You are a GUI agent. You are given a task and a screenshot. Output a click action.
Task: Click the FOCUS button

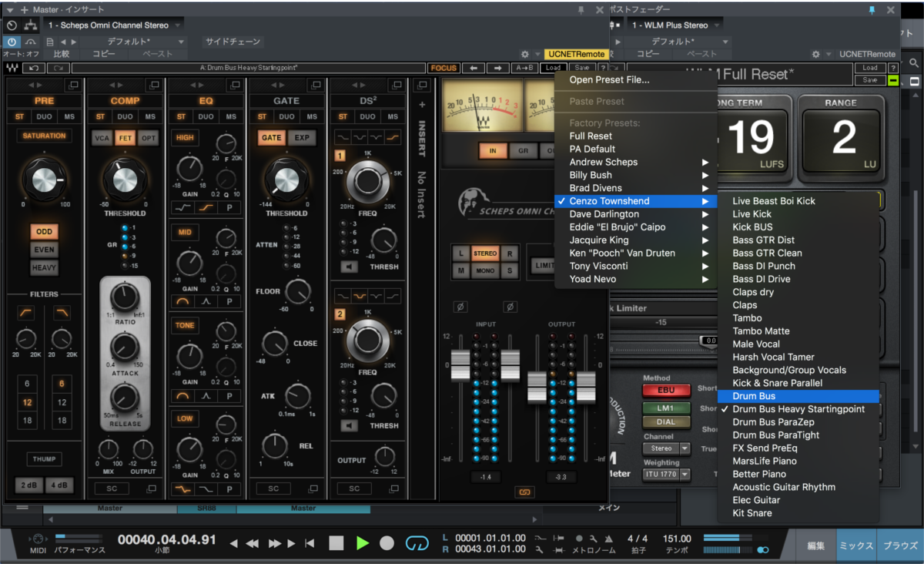point(444,68)
